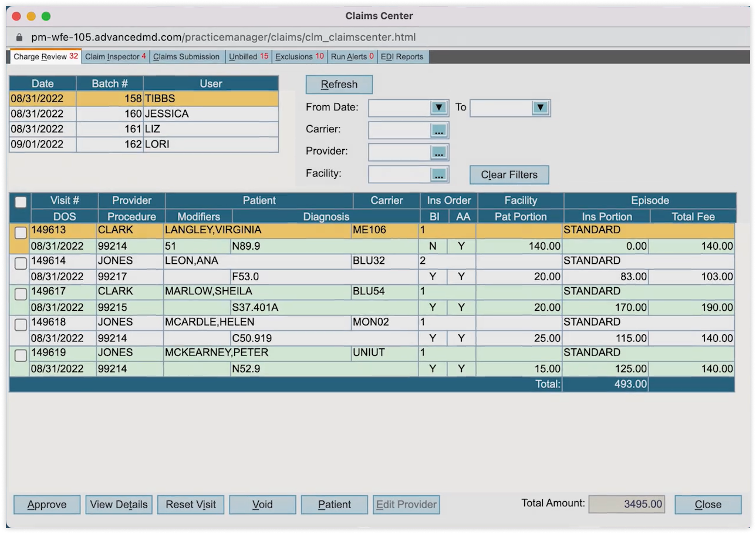Screen dimensions: 756x534
Task: Check the box for visit 149617
Action: (x=21, y=294)
